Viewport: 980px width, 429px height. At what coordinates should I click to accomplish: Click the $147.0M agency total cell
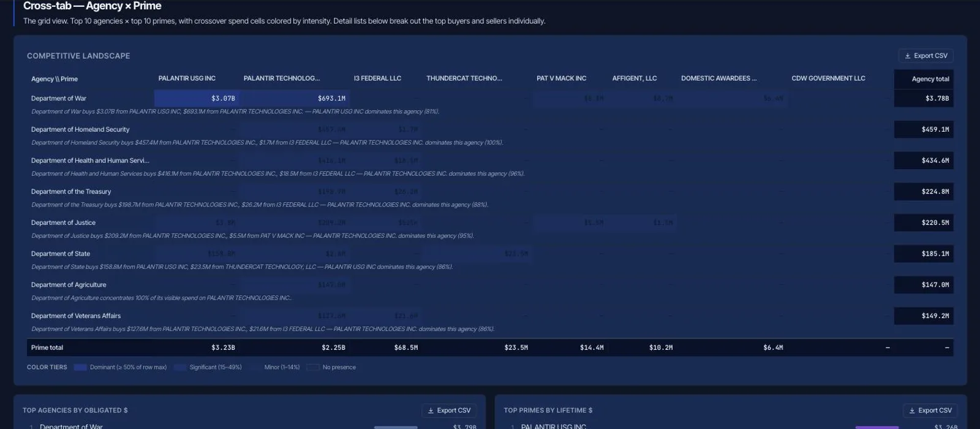point(924,285)
